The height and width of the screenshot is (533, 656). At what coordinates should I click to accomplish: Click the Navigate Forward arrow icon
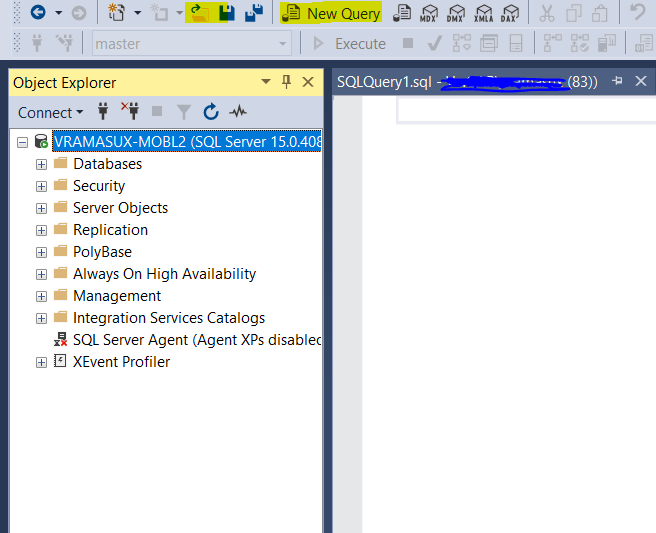point(79,13)
